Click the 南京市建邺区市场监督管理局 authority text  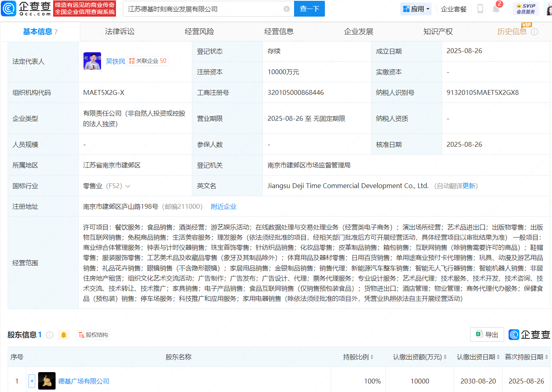point(309,165)
